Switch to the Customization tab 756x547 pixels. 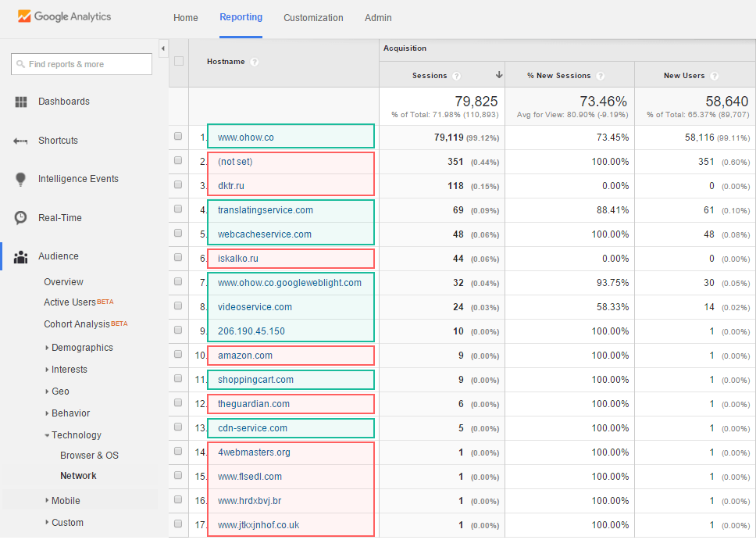313,17
